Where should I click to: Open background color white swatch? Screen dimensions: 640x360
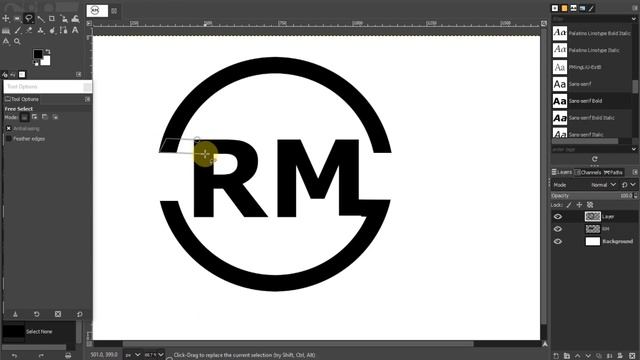coord(45,61)
